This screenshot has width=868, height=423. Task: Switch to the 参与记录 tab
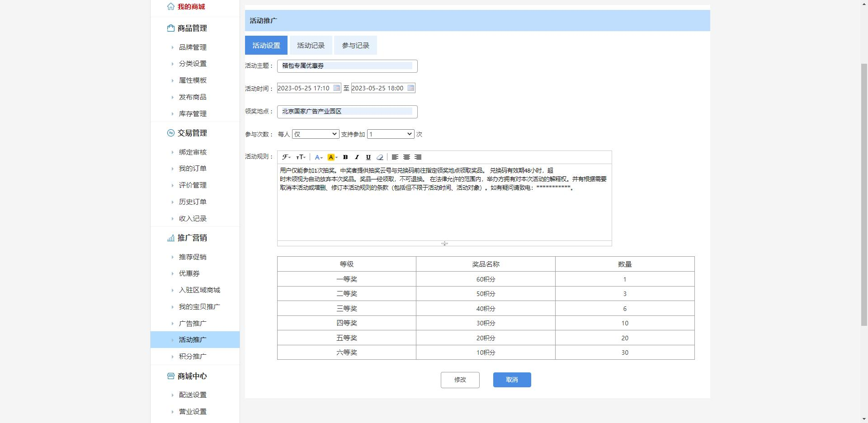pos(356,45)
